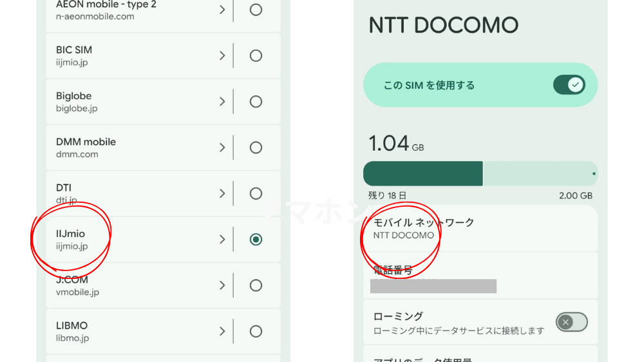Select the J:COM radio button
The image size is (644, 362).
tap(256, 285)
